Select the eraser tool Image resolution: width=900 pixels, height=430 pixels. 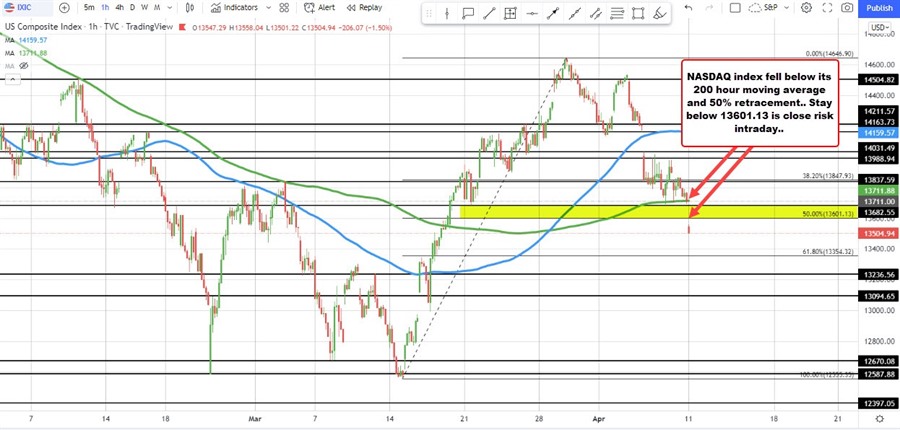point(660,14)
